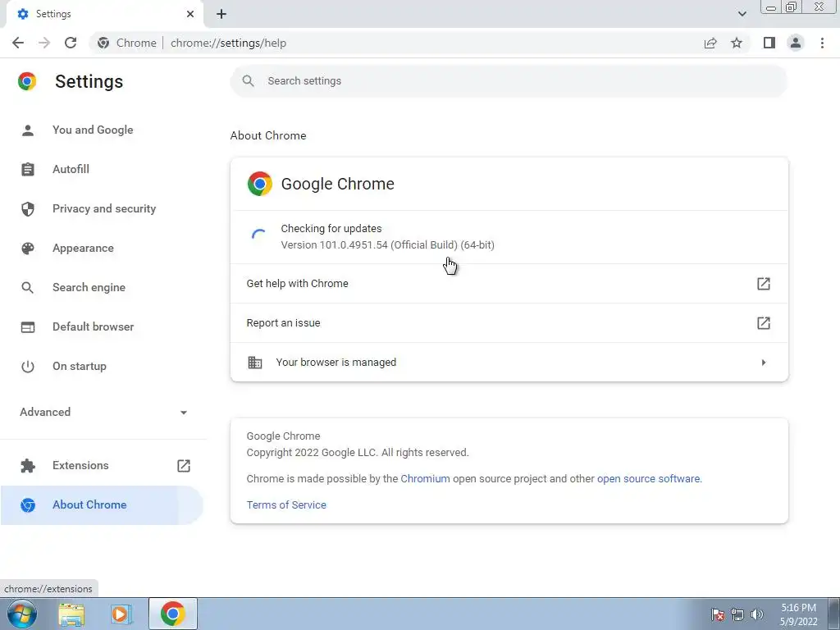Image resolution: width=840 pixels, height=630 pixels.
Task: Open the profile avatar menu
Action: [x=796, y=43]
